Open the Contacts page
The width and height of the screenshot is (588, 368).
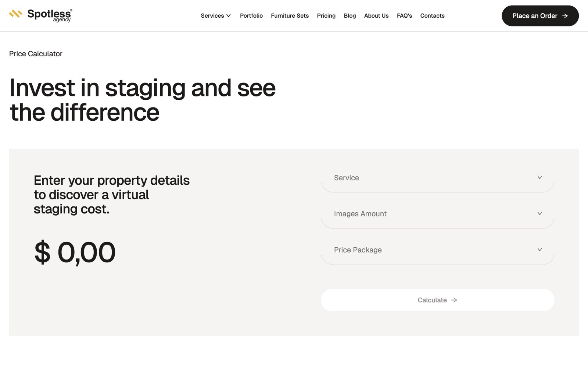point(432,16)
